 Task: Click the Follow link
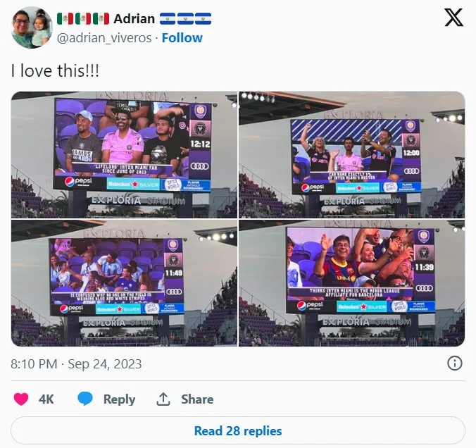(x=182, y=38)
